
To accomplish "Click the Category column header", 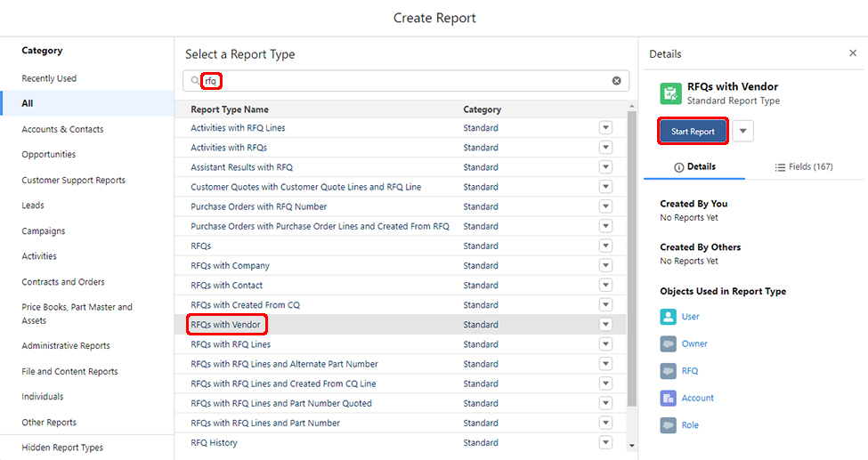I will pyautogui.click(x=483, y=109).
